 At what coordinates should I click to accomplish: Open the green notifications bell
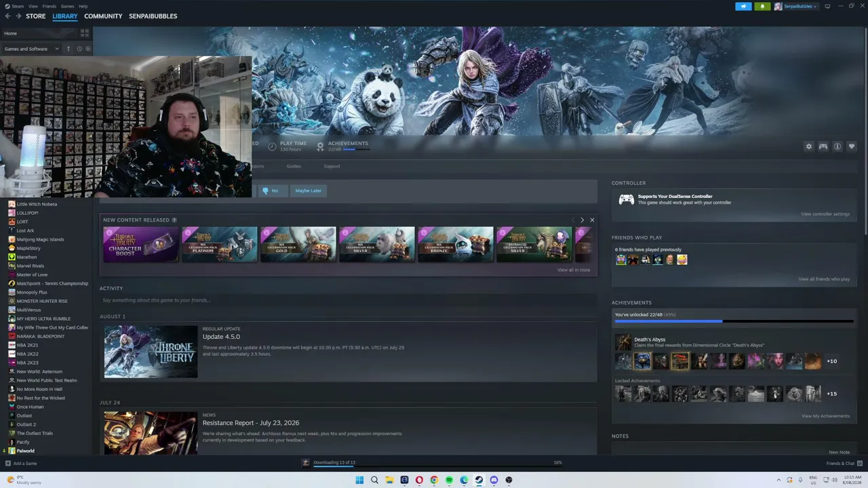[x=762, y=6]
